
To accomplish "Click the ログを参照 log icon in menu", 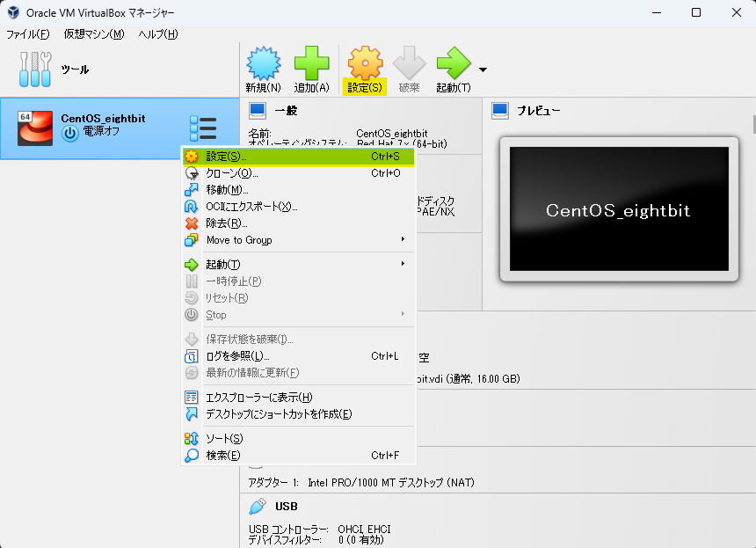I will pos(192,356).
